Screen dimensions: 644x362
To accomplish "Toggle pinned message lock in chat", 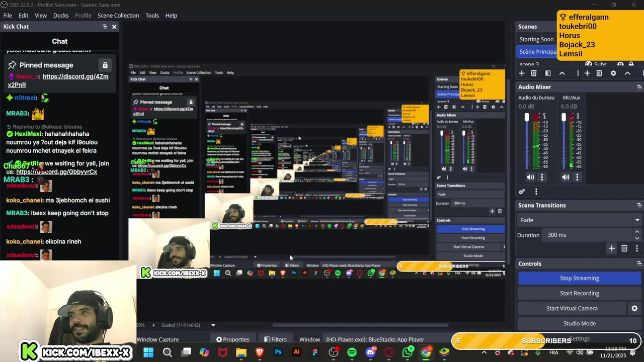I will pos(105,65).
